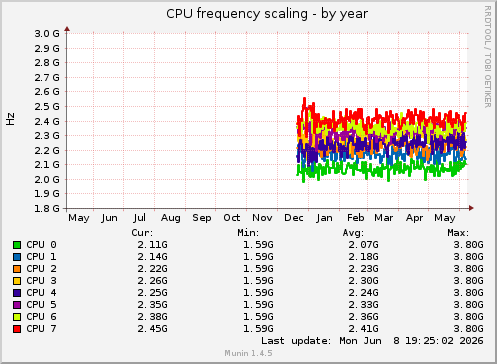Click CPU 2 current value '2.22G'

pyautogui.click(x=153, y=269)
